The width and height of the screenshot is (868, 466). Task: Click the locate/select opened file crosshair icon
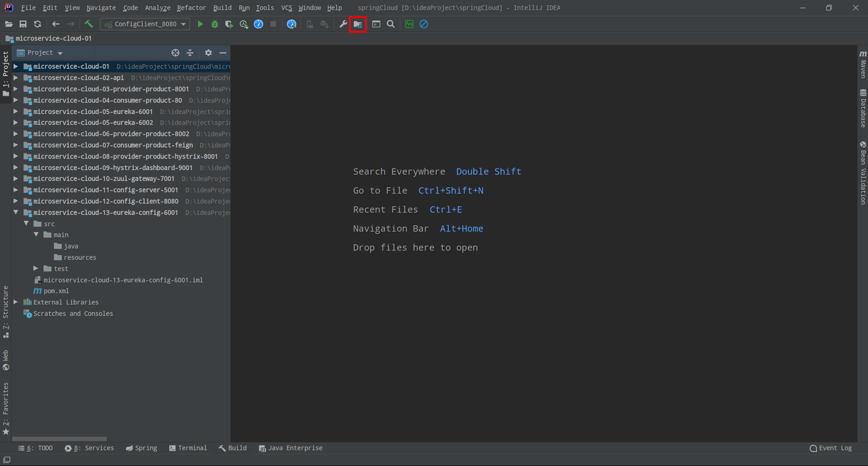(175, 53)
